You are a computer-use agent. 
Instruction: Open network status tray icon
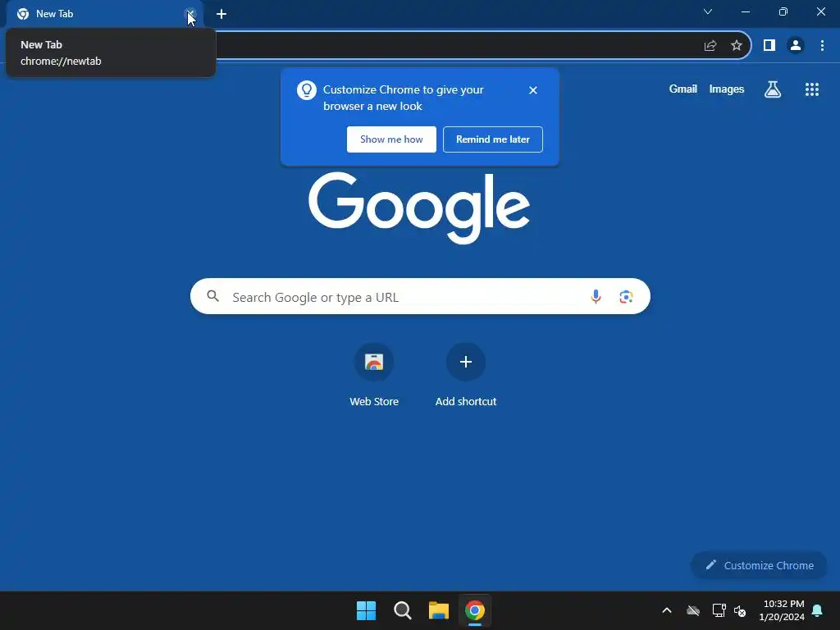[x=719, y=610]
